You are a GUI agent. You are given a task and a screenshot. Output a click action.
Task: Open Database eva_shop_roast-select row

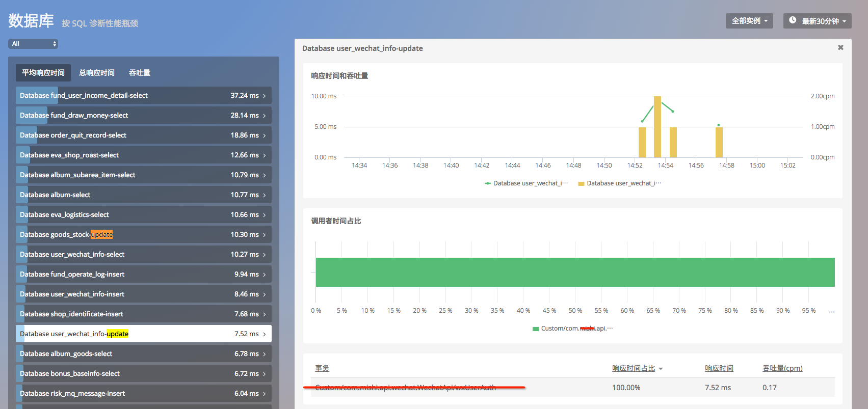click(144, 155)
